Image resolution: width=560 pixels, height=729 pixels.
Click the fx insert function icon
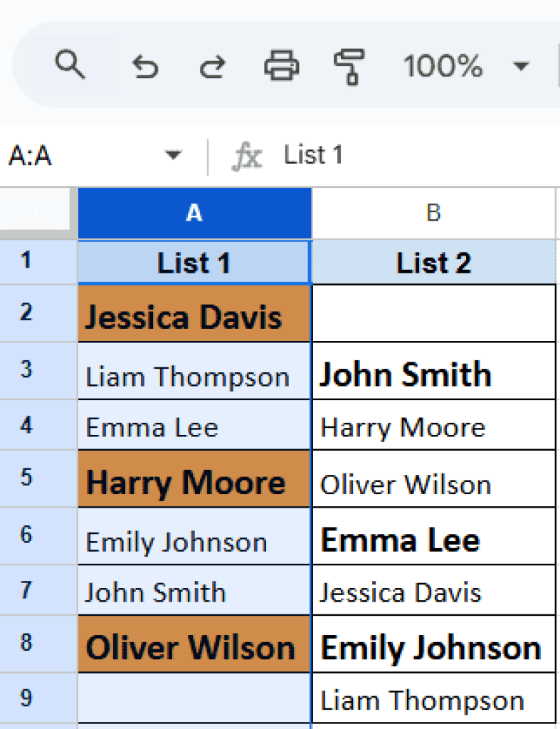click(248, 155)
